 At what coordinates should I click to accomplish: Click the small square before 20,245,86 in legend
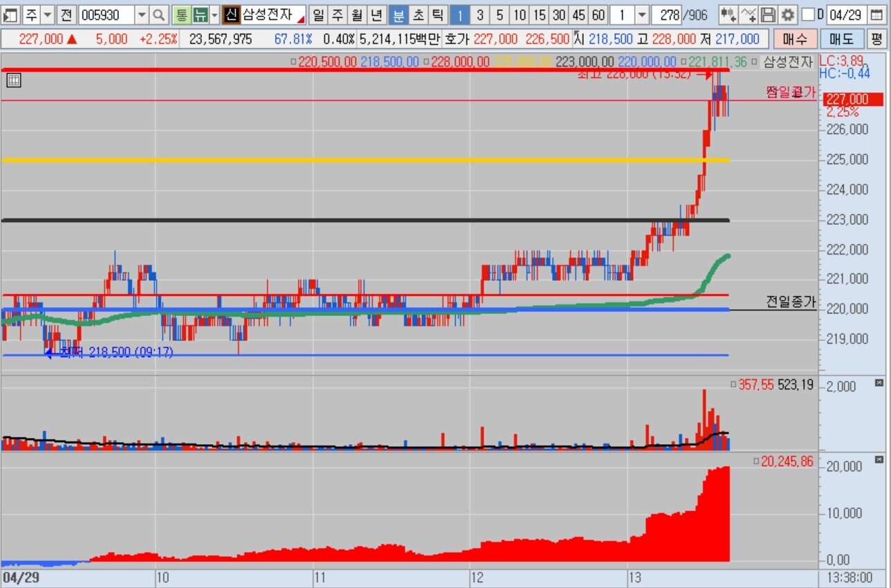click(x=756, y=461)
